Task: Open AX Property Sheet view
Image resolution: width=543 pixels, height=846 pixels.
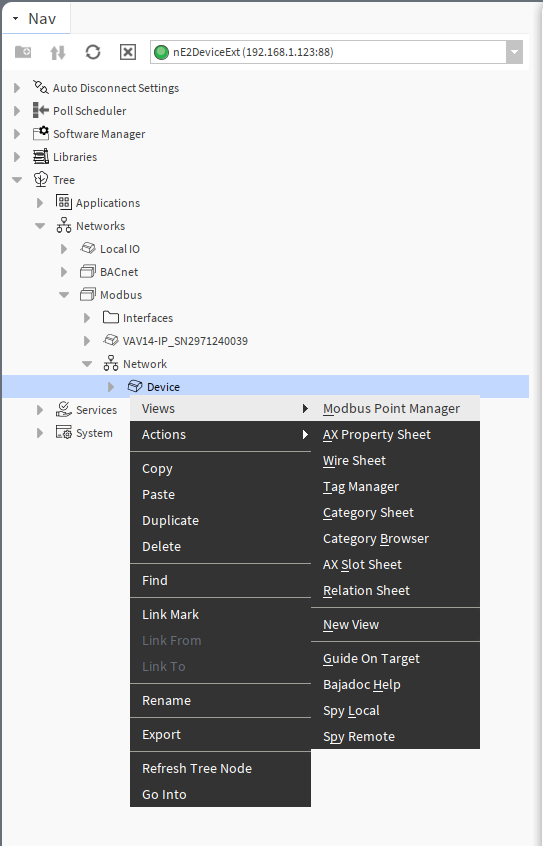Action: point(395,434)
